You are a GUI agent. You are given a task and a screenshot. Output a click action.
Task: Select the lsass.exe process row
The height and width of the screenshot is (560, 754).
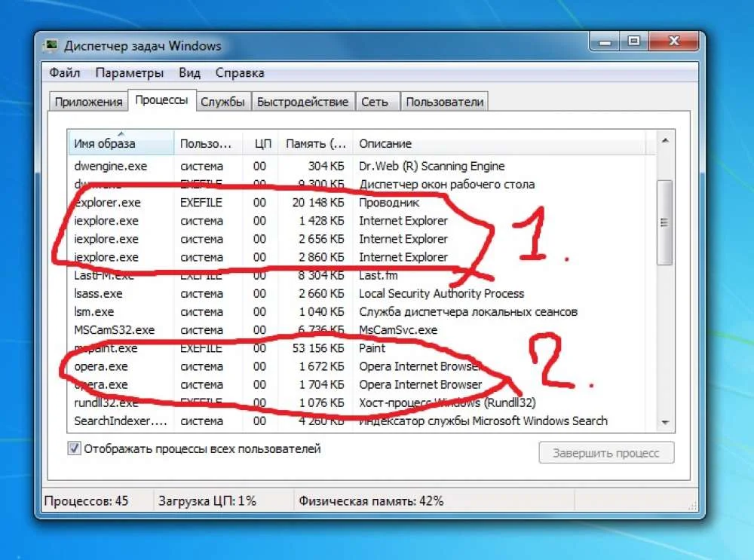[362, 293]
